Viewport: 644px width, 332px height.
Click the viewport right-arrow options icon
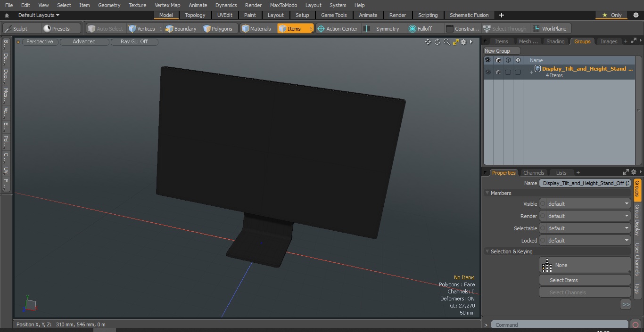coord(471,42)
